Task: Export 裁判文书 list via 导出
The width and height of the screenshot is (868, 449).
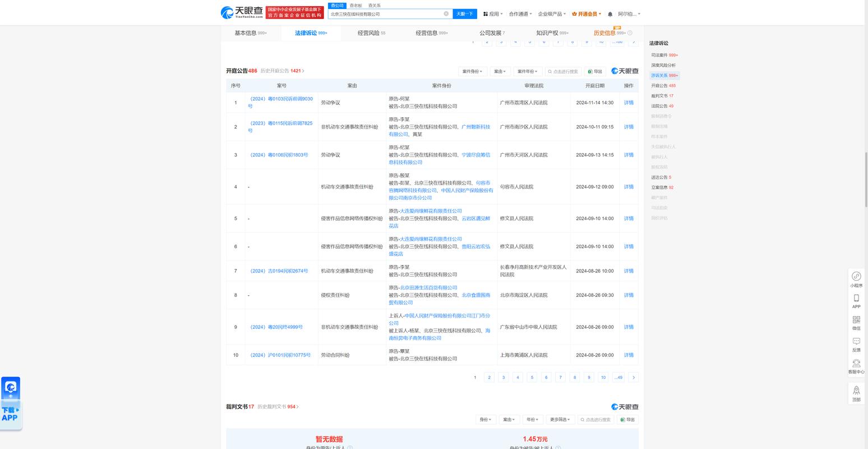Action: pyautogui.click(x=627, y=419)
